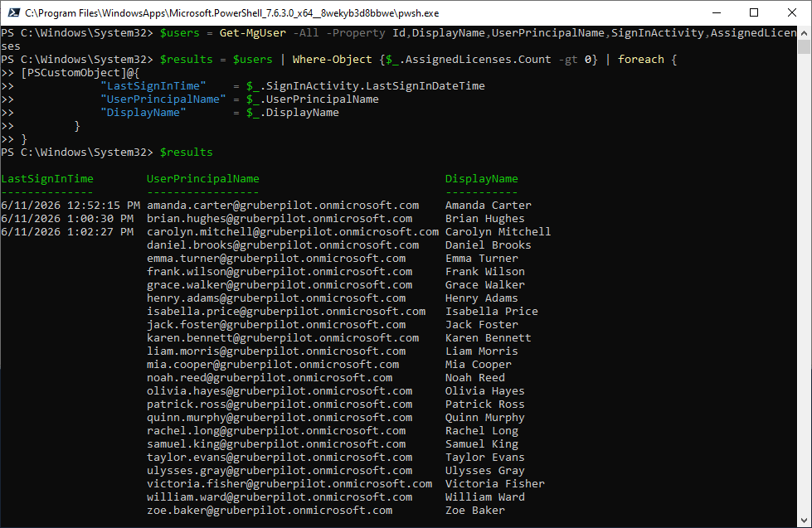Click the $results command at prompt
This screenshot has height=528, width=812.
pos(186,153)
